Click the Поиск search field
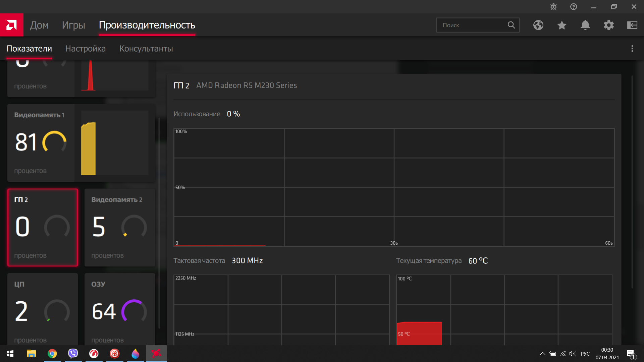Viewport: 644px width, 362px height. 478,25
